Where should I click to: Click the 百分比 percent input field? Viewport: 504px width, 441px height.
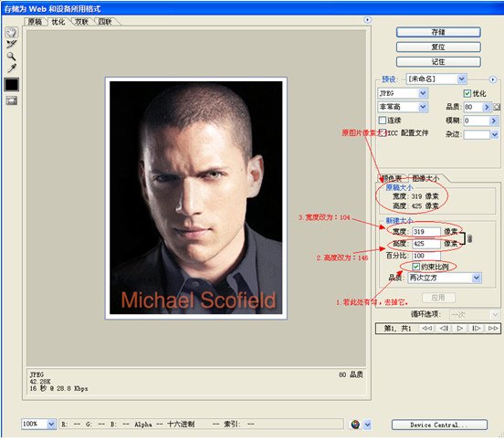click(x=426, y=256)
